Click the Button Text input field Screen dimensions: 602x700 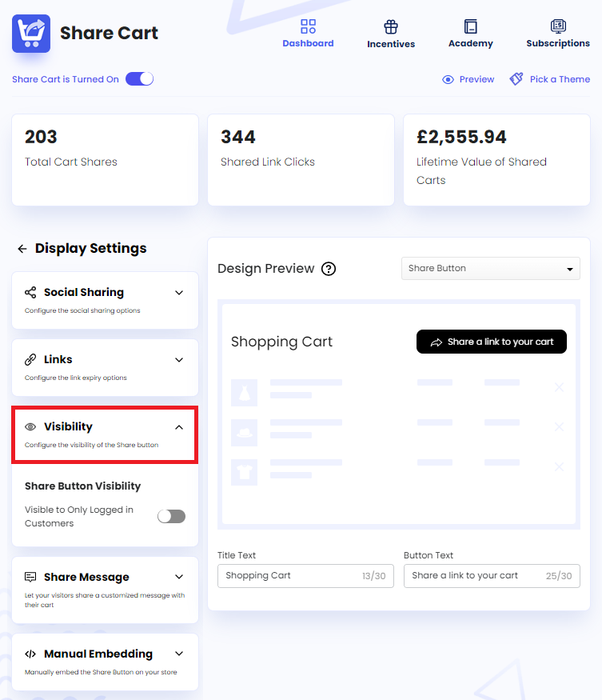[x=492, y=576]
